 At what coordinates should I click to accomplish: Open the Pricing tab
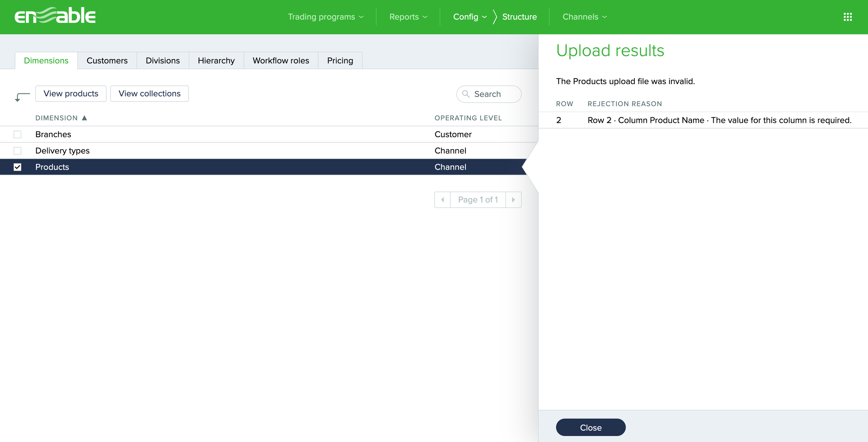click(340, 61)
